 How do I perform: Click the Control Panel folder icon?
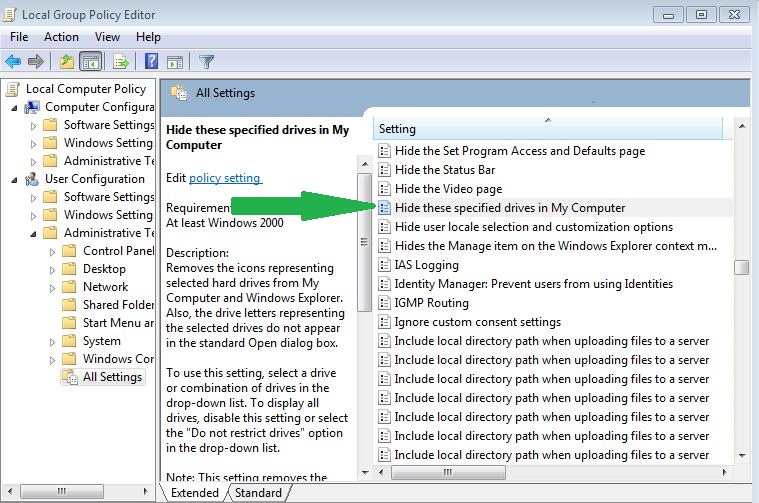pos(69,251)
